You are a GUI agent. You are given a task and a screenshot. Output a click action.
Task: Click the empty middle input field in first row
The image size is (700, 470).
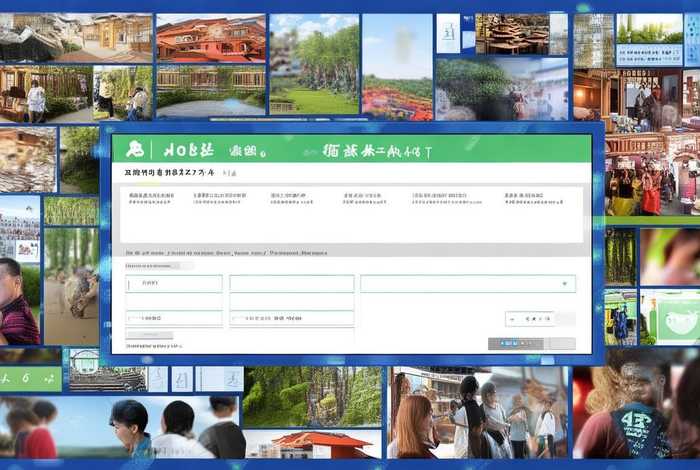292,283
